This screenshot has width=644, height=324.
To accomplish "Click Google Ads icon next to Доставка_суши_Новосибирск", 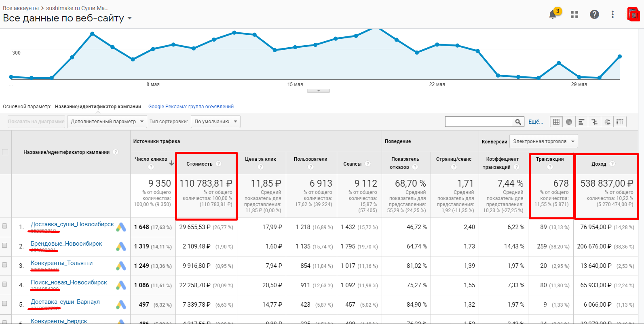I will tap(121, 227).
